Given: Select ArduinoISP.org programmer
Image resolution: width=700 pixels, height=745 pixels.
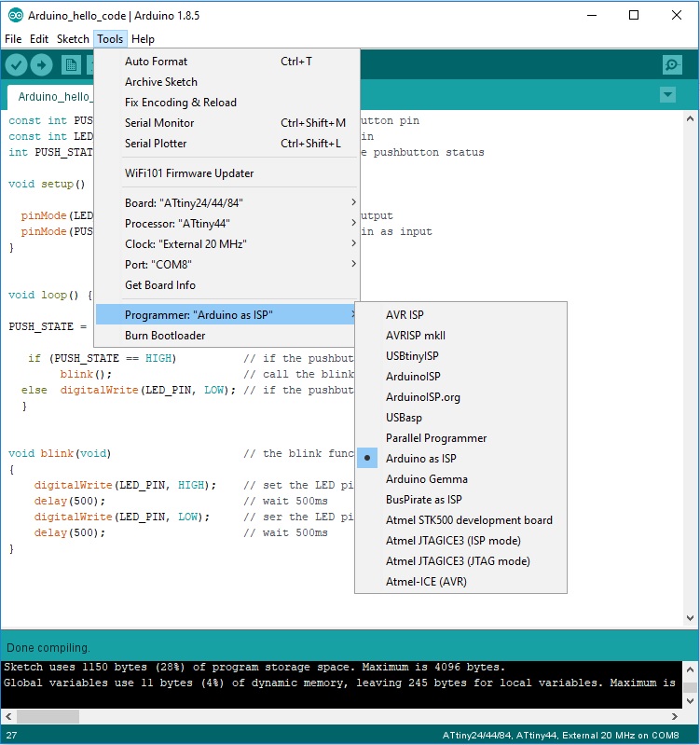Looking at the screenshot, I should click(x=460, y=396).
